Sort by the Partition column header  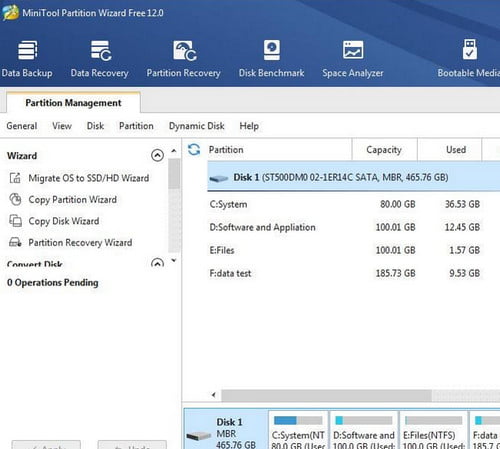(x=279, y=150)
